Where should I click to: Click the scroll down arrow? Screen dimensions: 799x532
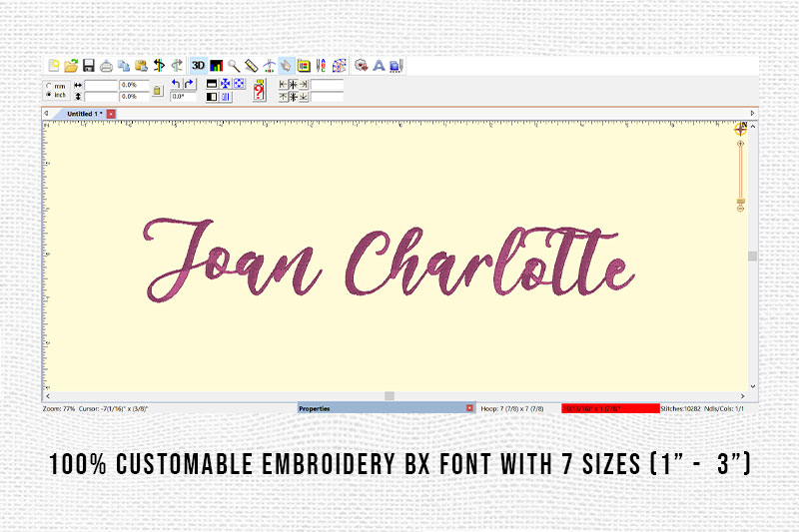coord(753,387)
